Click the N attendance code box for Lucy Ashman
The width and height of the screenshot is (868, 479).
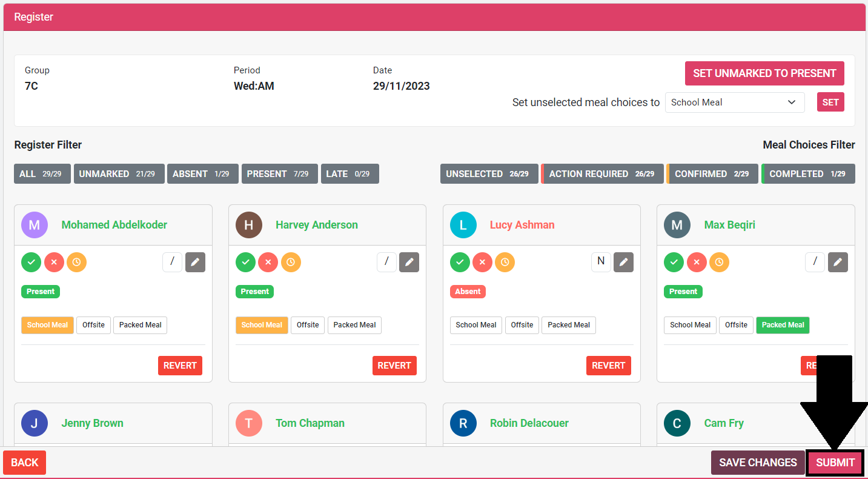601,262
